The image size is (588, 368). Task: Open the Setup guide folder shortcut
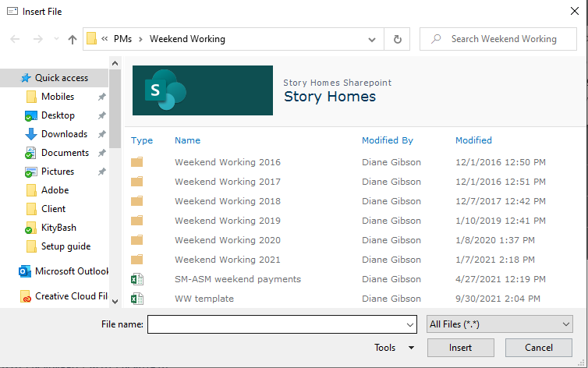[66, 246]
